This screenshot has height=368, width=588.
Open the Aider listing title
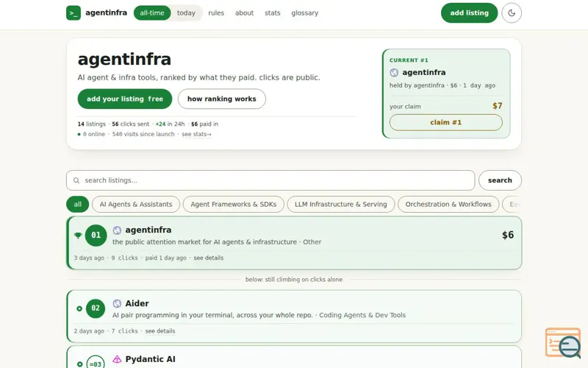click(137, 303)
